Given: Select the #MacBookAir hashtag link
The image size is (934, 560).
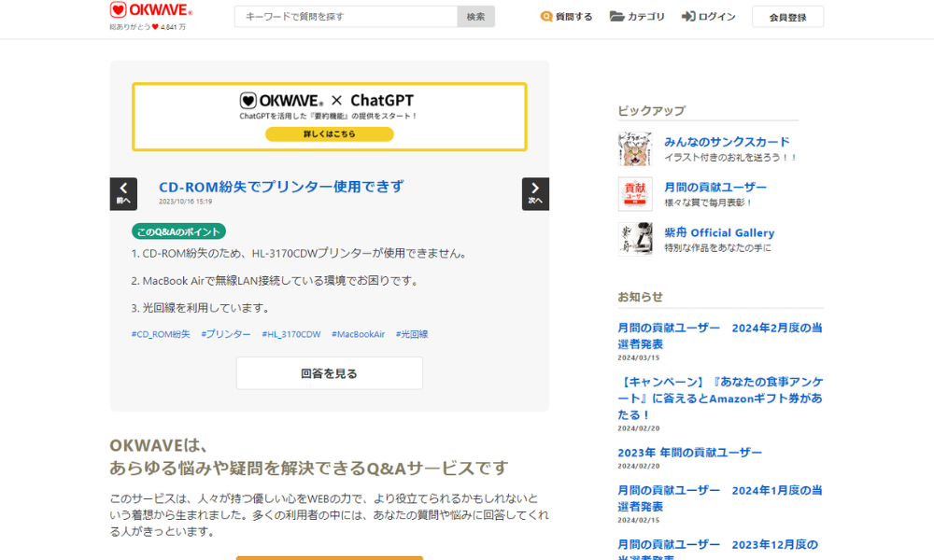Looking at the screenshot, I should coord(358,334).
